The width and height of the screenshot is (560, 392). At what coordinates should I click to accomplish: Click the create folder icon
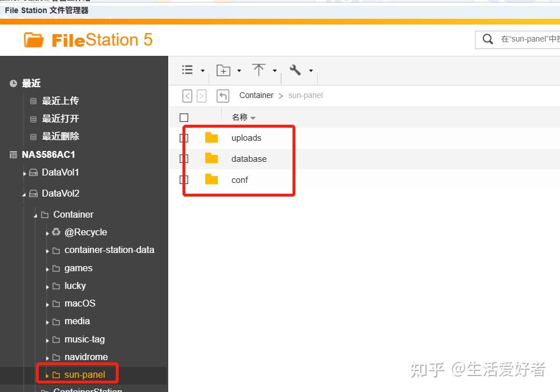tap(224, 70)
